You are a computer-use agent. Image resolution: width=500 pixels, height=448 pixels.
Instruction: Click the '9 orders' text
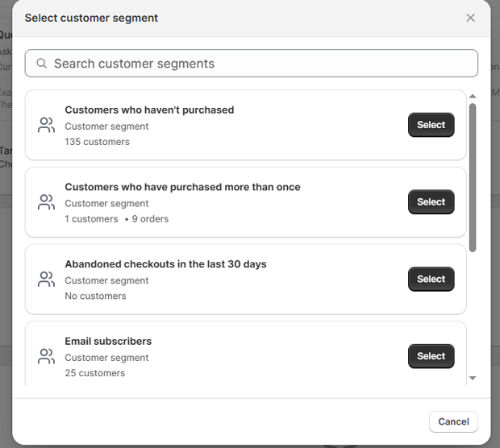150,219
